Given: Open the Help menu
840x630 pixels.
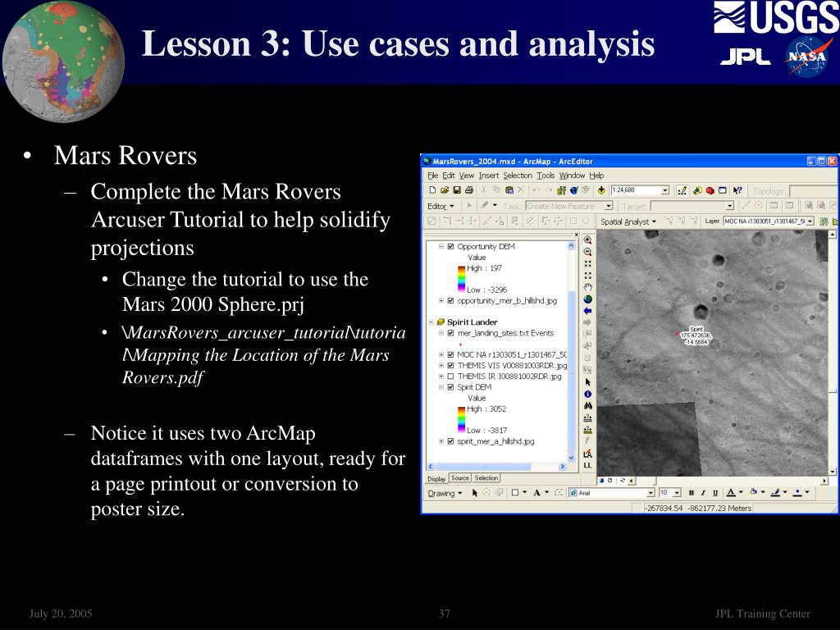Looking at the screenshot, I should [596, 176].
